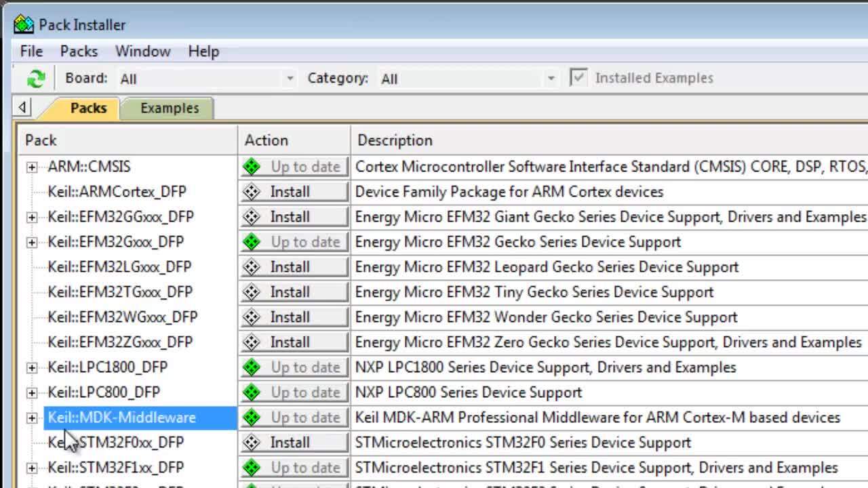
Task: Install the Keil::EFM32LGxxx_DFP pack
Action: (x=294, y=267)
